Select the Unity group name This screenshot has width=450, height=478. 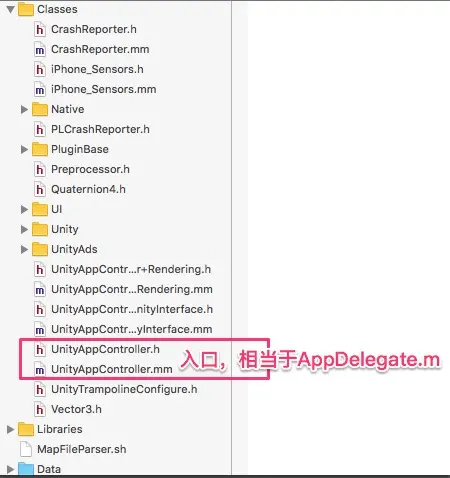65,229
